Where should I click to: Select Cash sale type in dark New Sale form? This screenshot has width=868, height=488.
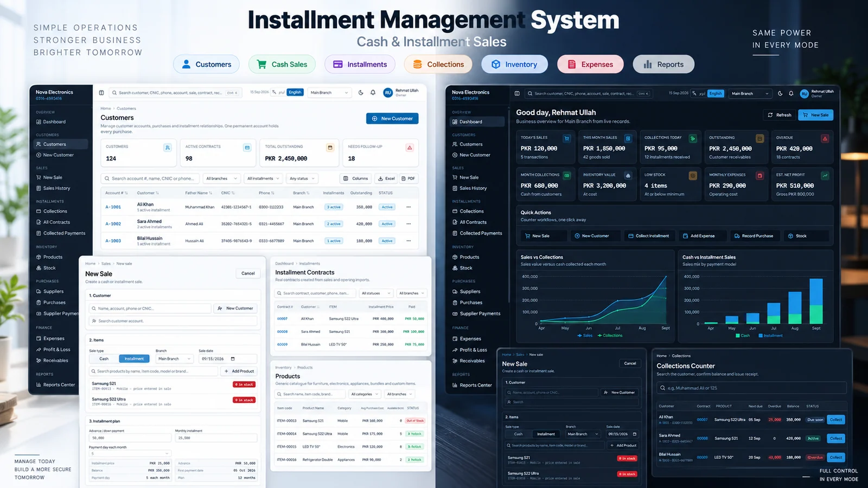(x=519, y=434)
